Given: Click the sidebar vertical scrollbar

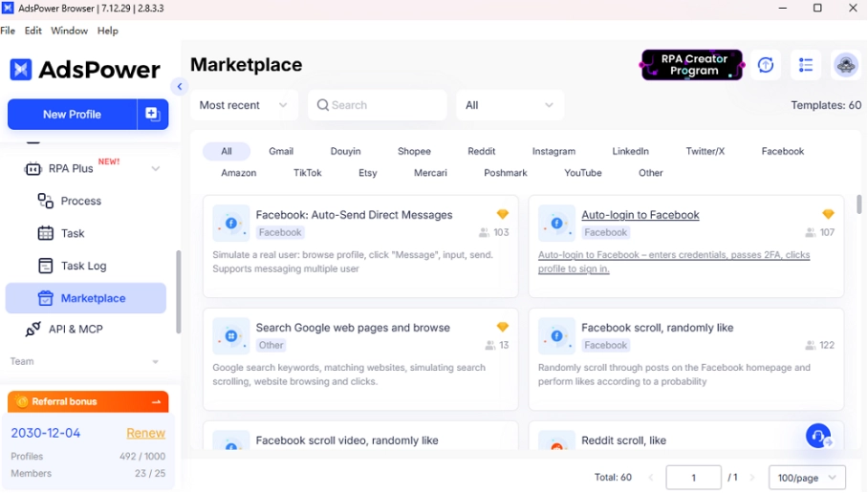Looking at the screenshot, I should click(x=178, y=291).
